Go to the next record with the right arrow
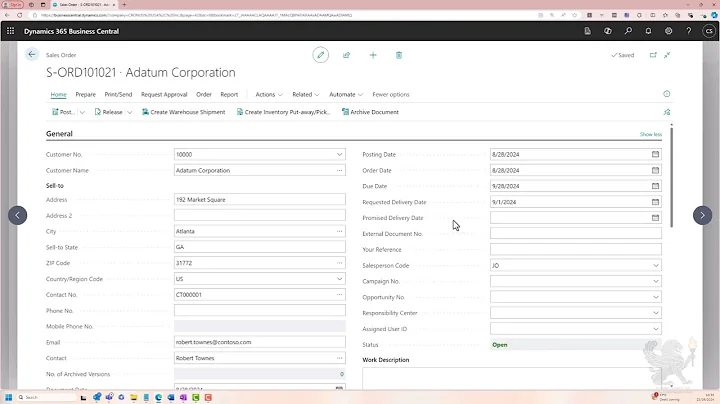This screenshot has height=404, width=720. point(702,215)
